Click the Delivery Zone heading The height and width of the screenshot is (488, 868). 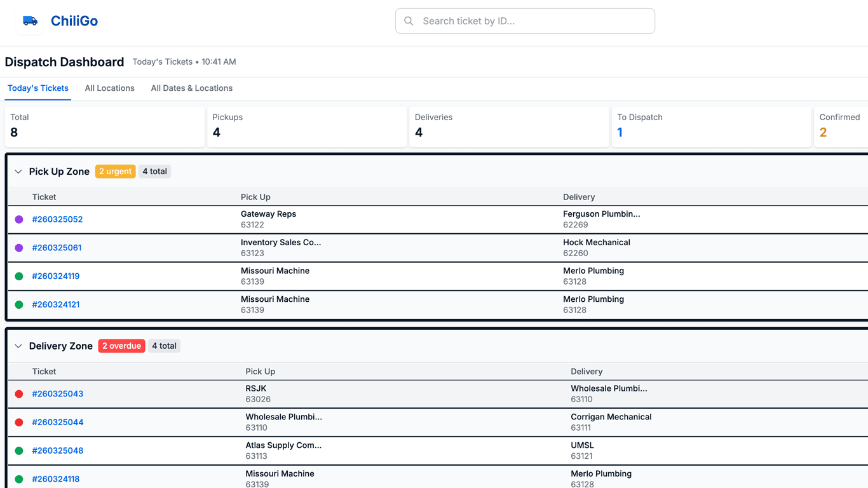pos(61,346)
